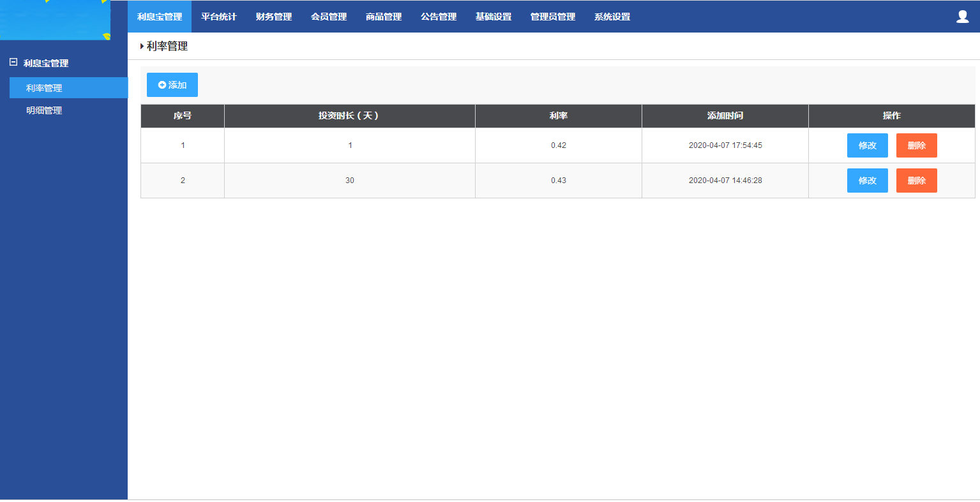
Task: Click the logo image in top-left
Action: pyautogui.click(x=55, y=20)
